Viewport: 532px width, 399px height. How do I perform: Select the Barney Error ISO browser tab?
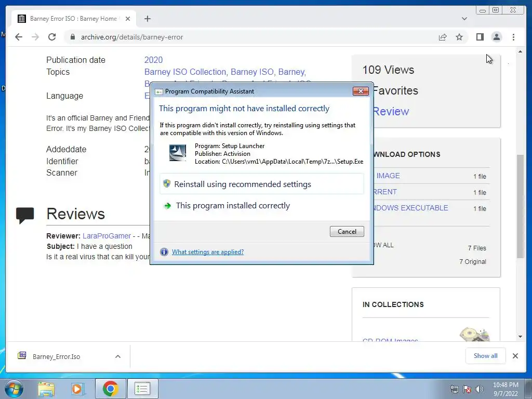[73, 19]
